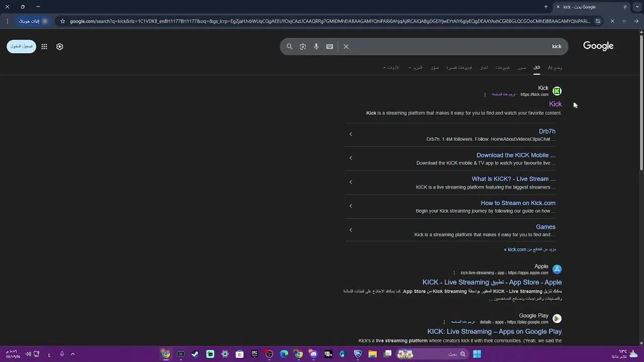
Task: Open more options for Google Play result
Action: click(444, 322)
